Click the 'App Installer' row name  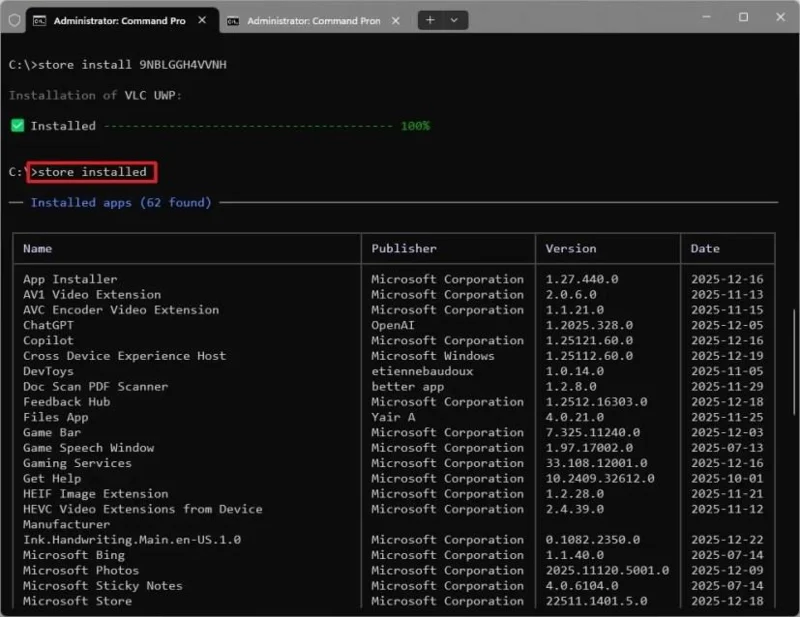pyautogui.click(x=70, y=279)
